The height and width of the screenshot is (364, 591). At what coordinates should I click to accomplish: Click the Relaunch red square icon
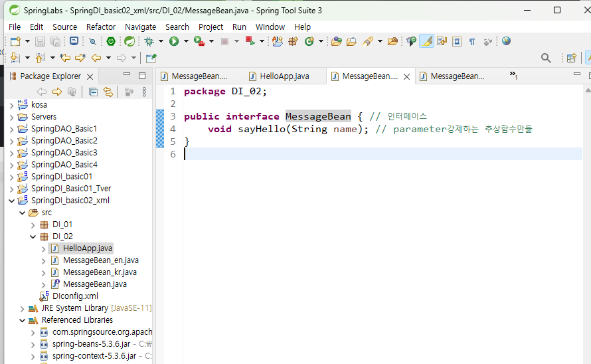[250, 41]
